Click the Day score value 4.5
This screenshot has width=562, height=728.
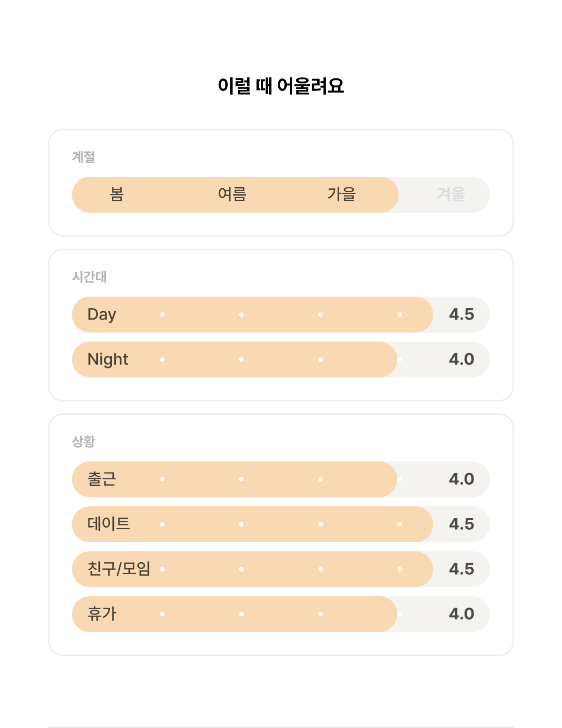coord(462,315)
